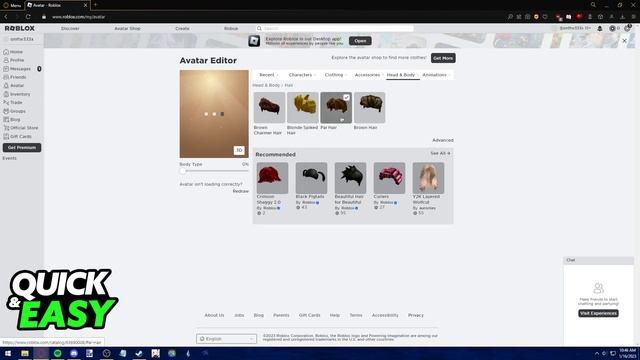Open the Crimson Shaggy 2.0 recommended item

(x=272, y=178)
